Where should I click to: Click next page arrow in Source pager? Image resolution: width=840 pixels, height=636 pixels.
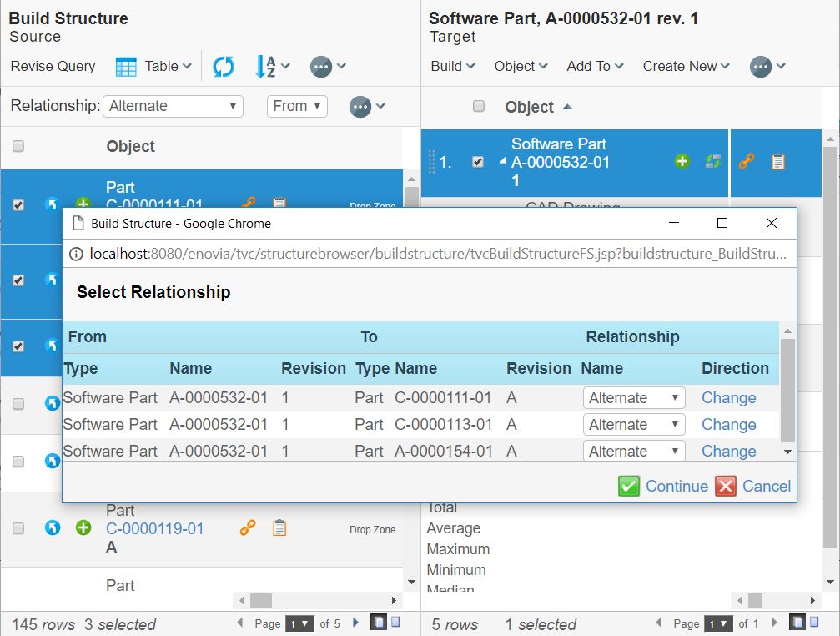tap(356, 623)
